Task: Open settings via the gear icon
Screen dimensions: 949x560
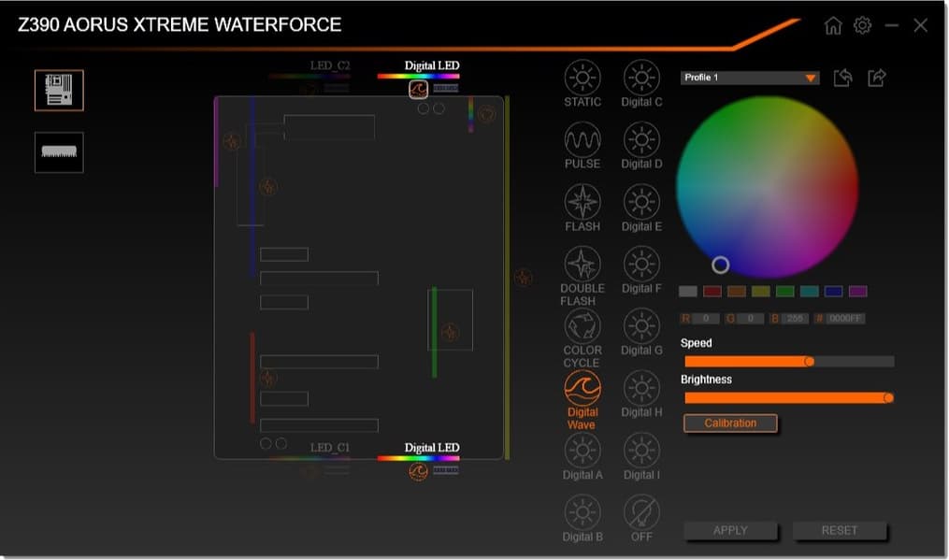Action: 862,25
